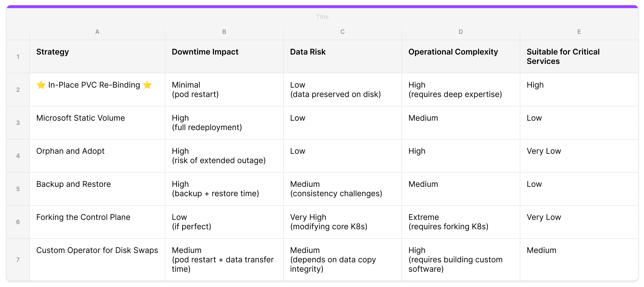Click the Downtime Impact header cell
The width and height of the screenshot is (644, 287).
pos(224,57)
